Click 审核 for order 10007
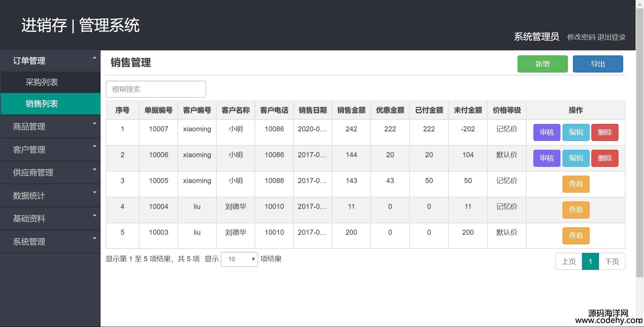 click(547, 132)
